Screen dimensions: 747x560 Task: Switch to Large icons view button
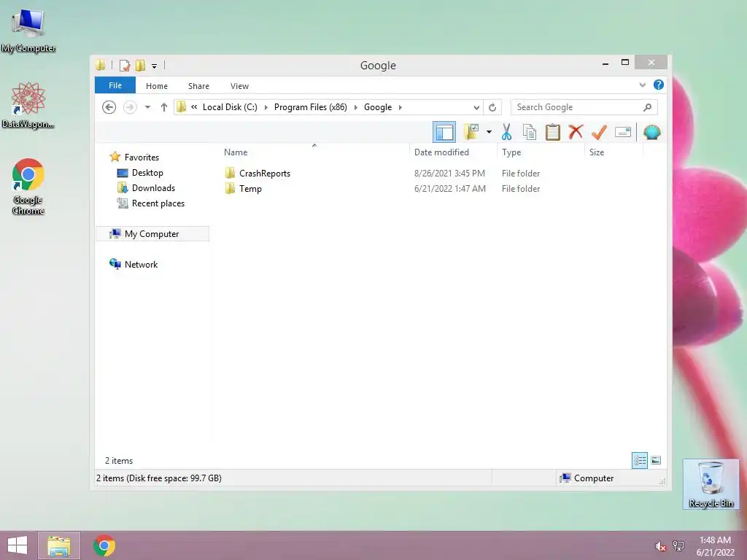pos(656,460)
